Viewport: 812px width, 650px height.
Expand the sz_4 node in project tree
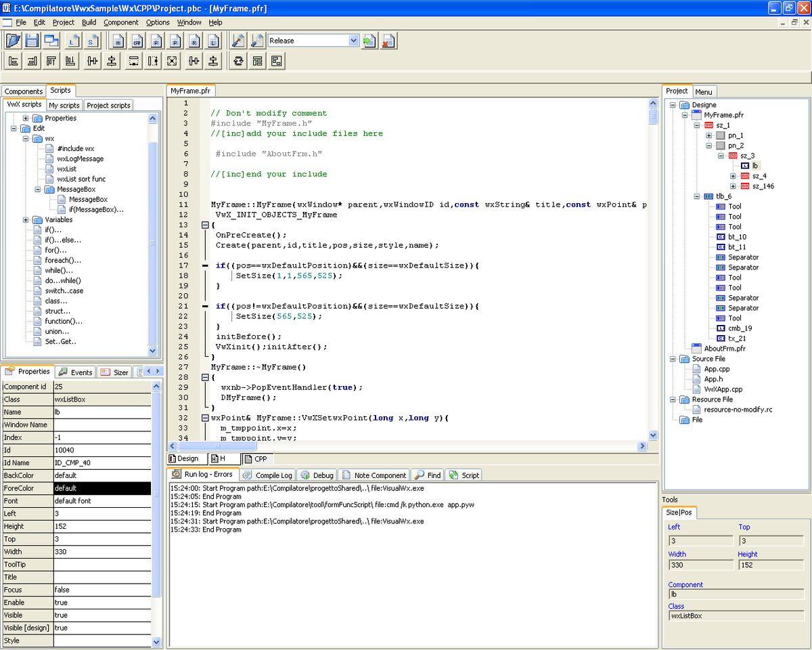[x=733, y=176]
